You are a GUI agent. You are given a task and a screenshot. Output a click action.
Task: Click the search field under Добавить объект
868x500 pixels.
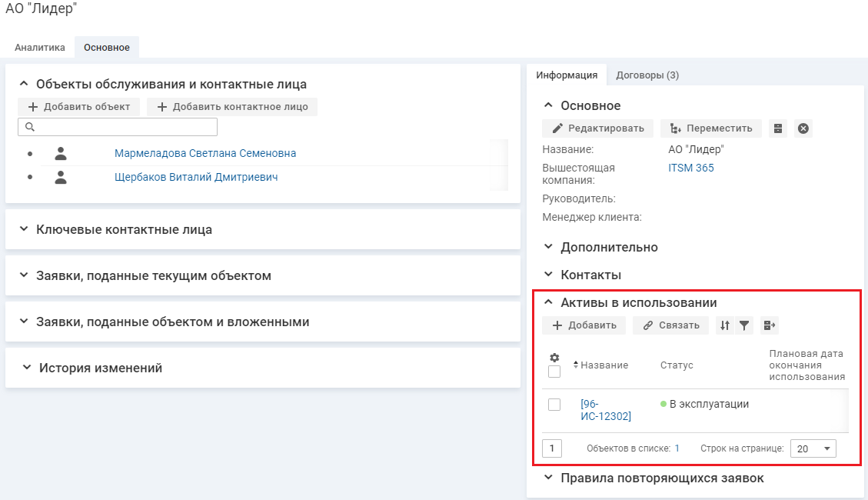pos(118,126)
